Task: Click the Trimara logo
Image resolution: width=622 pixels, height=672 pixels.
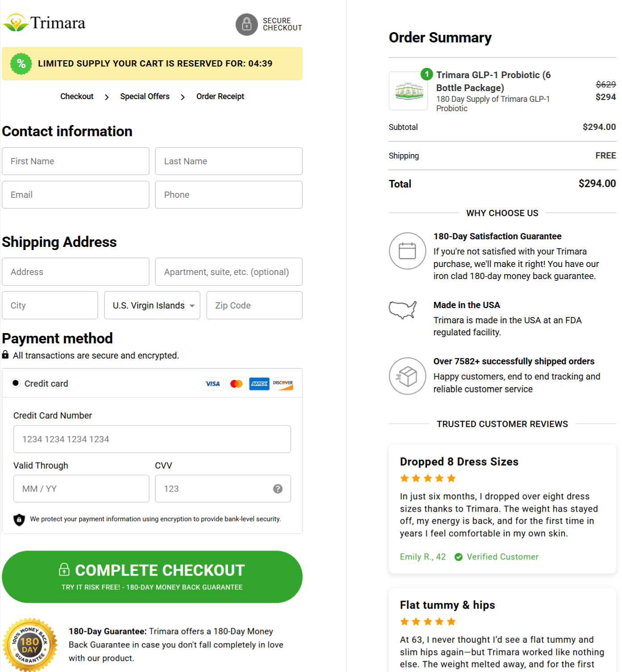Action: click(45, 22)
